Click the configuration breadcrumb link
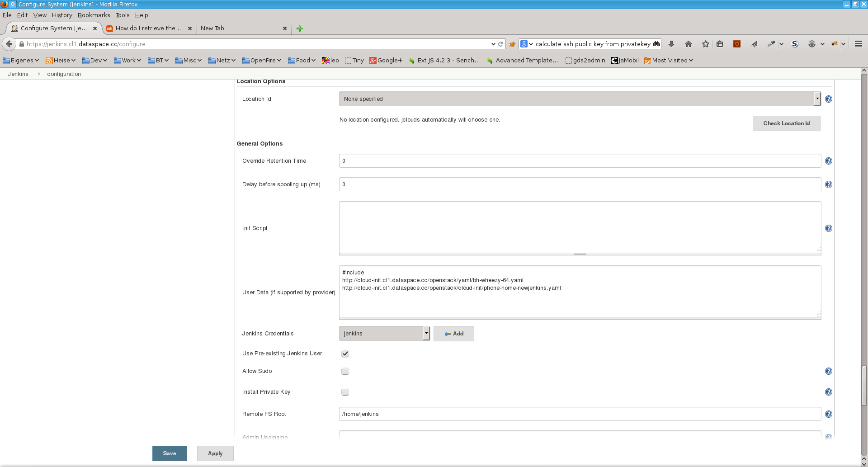 [64, 74]
